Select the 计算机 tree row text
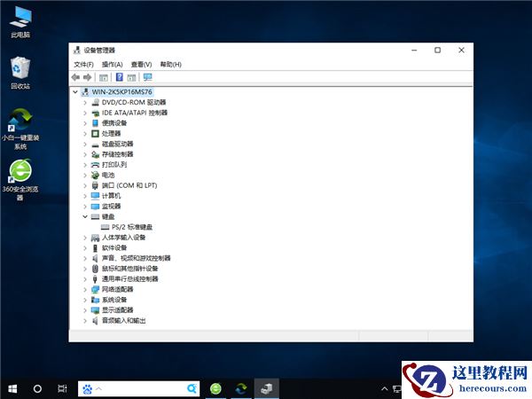 point(112,196)
